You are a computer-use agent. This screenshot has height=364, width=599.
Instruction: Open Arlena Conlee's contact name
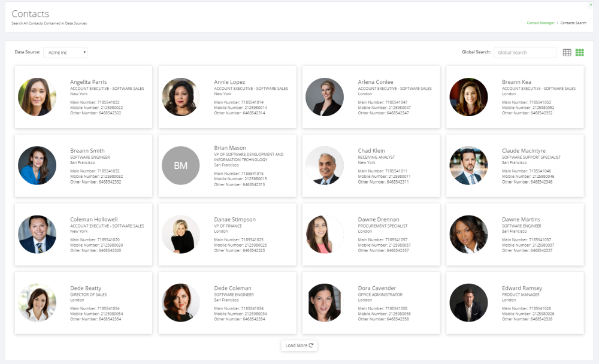376,82
